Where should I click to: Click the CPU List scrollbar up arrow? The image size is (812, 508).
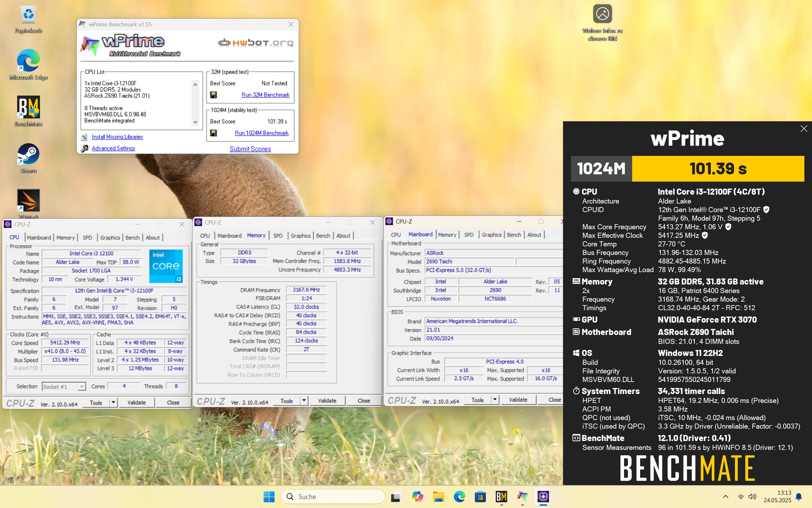coord(195,84)
